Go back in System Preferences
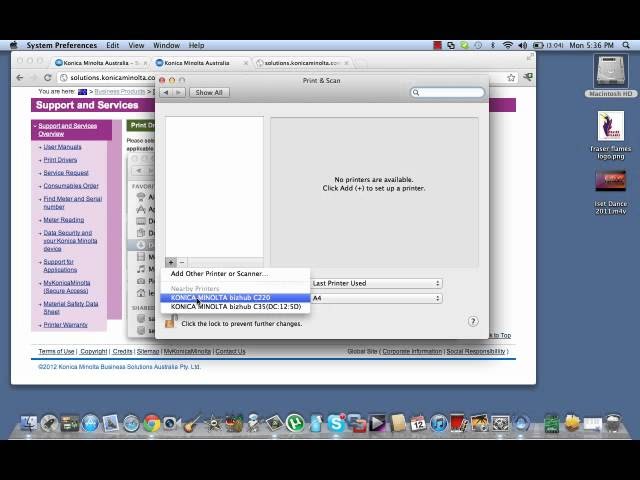Image resolution: width=640 pixels, height=480 pixels. [x=166, y=93]
